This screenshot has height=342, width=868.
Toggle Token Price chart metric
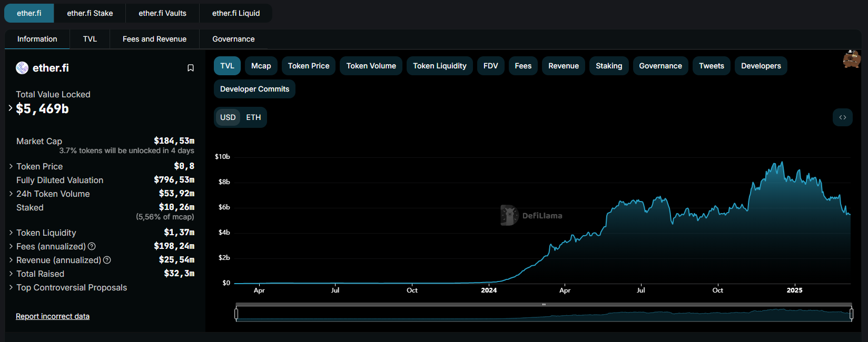coord(309,66)
